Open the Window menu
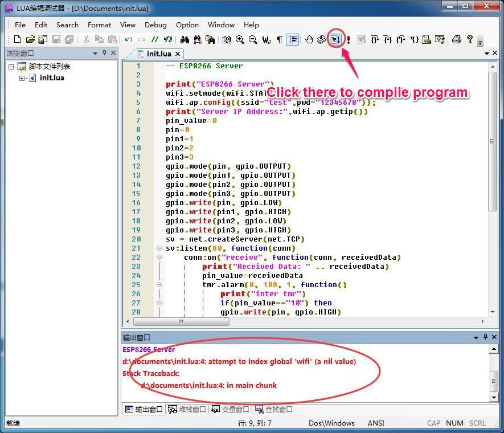Image resolution: width=504 pixels, height=433 pixels. point(221,24)
